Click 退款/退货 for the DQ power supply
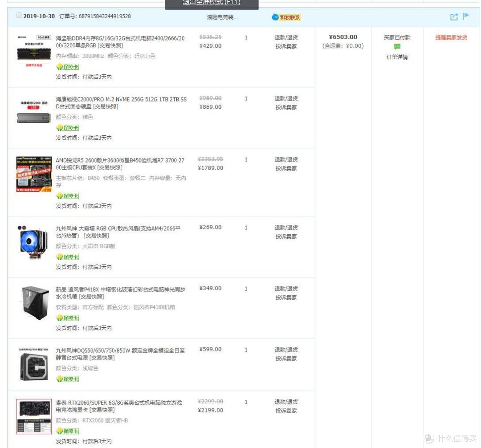481x448 pixels. pyautogui.click(x=286, y=350)
